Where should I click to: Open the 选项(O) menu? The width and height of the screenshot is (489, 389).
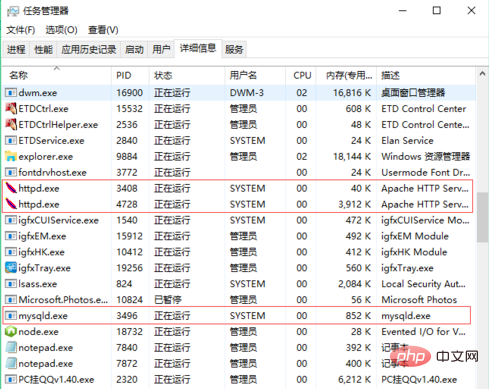tap(61, 30)
